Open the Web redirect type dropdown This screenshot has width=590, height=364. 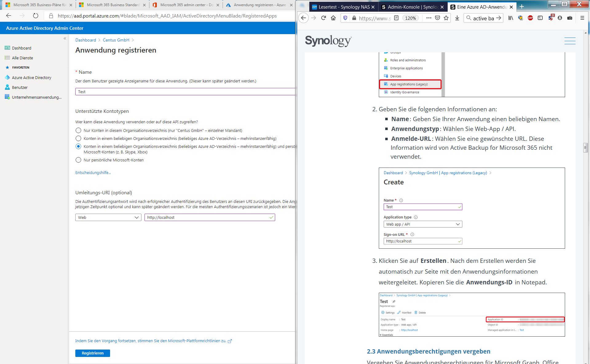[108, 217]
